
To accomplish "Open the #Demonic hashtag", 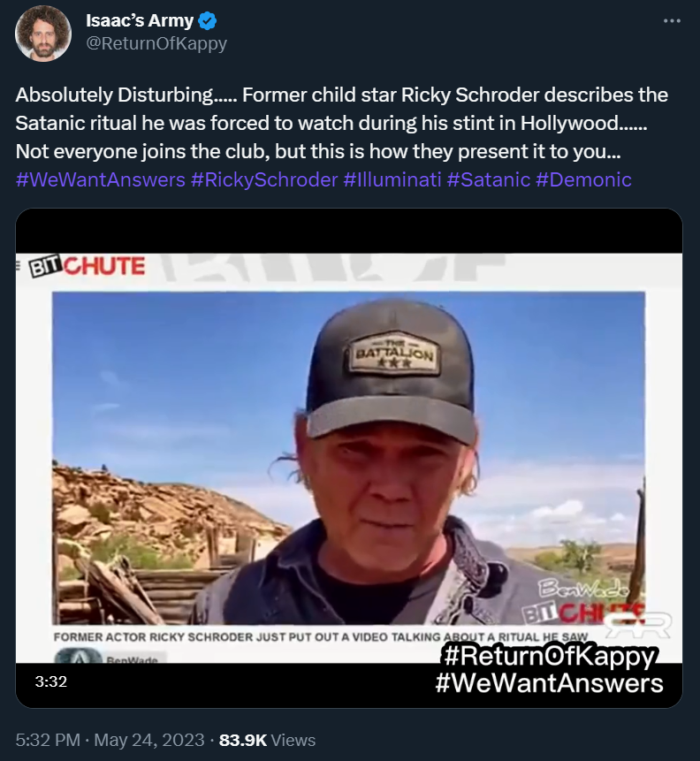I will point(583,179).
